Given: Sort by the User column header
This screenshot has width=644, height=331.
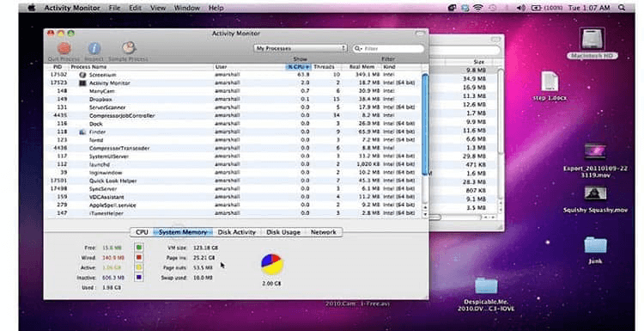Looking at the screenshot, I should coord(249,66).
